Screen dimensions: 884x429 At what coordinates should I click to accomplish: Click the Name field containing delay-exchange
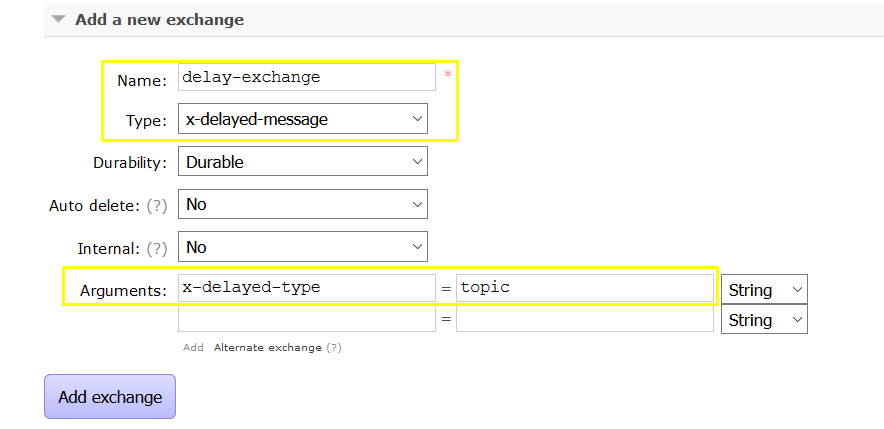[x=306, y=77]
